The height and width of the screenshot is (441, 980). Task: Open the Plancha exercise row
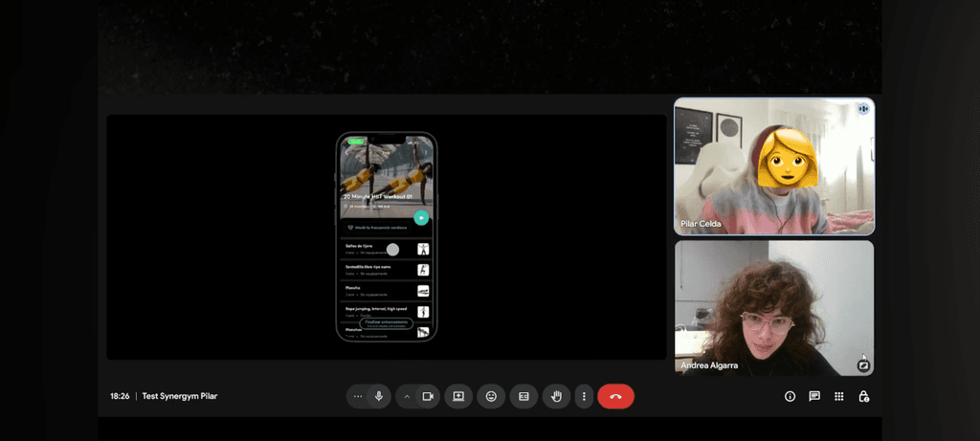(x=387, y=291)
